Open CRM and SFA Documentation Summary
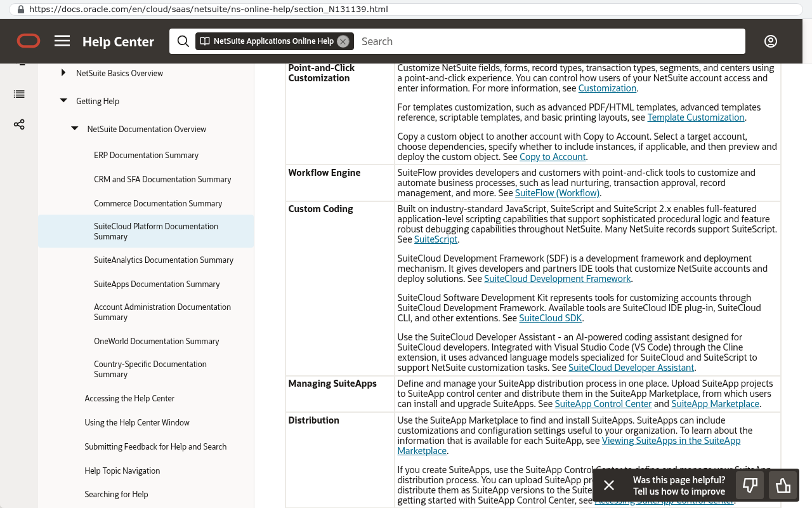This screenshot has height=508, width=812. pos(162,179)
